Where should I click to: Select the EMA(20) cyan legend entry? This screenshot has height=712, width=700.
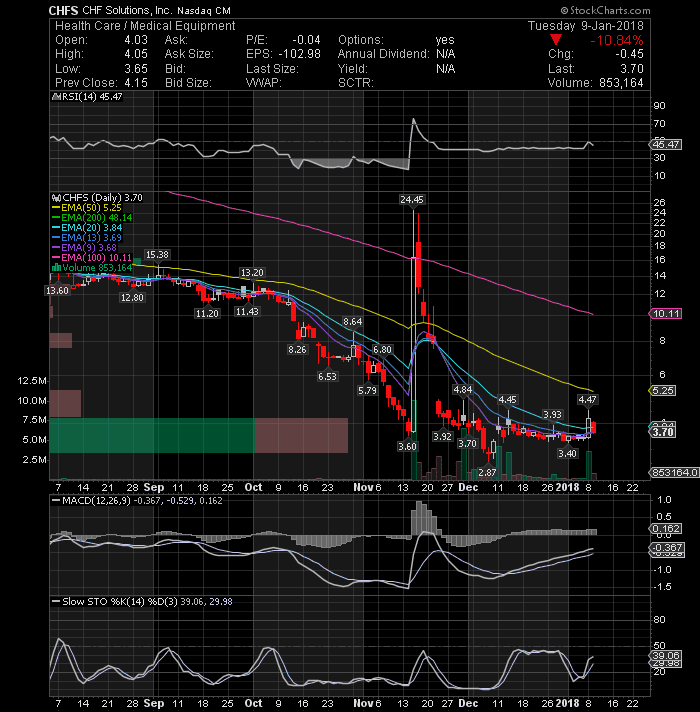point(87,227)
